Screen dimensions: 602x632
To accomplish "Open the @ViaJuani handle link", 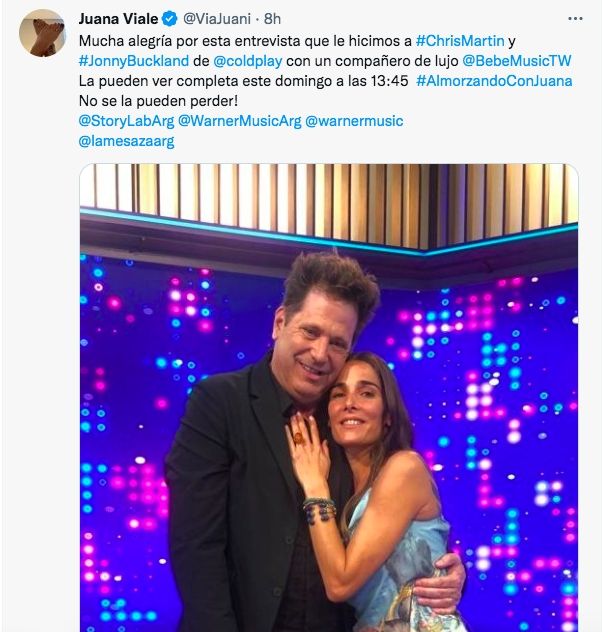I will click(218, 19).
